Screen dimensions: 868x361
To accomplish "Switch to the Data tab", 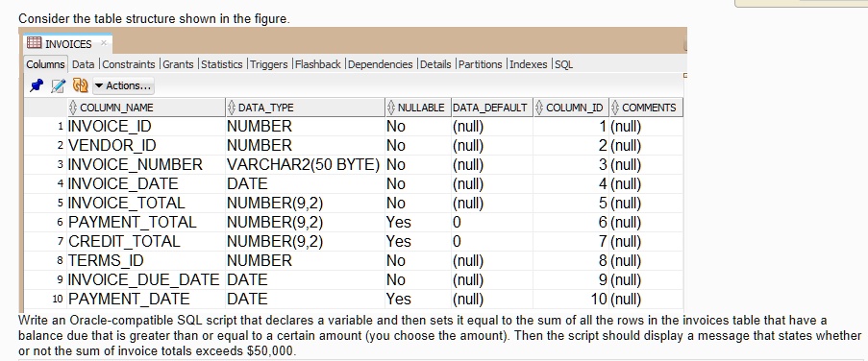I will [x=83, y=64].
